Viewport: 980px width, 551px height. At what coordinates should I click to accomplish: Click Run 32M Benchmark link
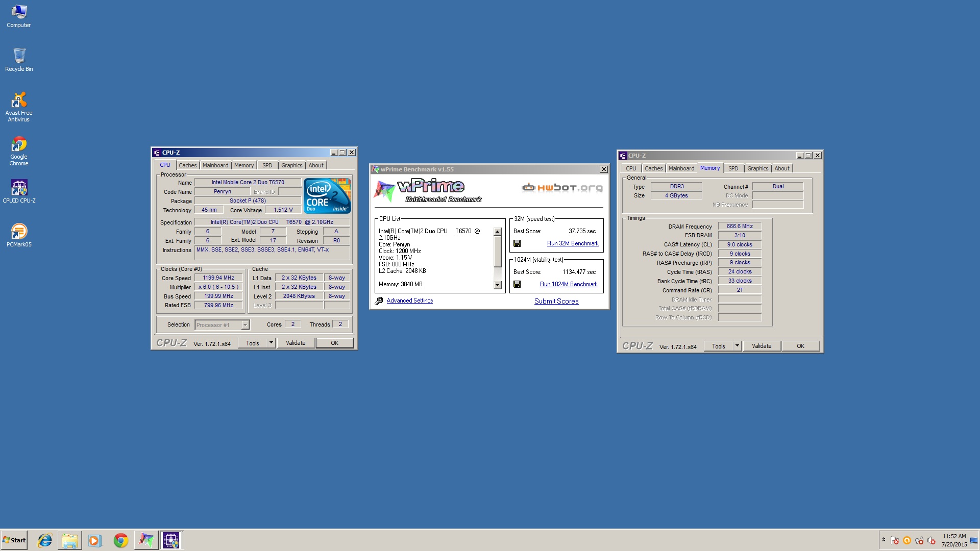point(573,244)
